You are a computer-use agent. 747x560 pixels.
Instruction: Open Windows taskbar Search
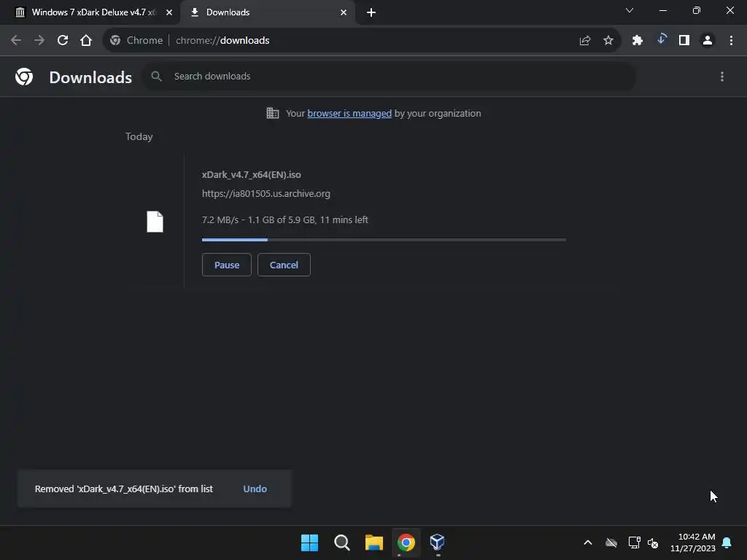click(342, 542)
